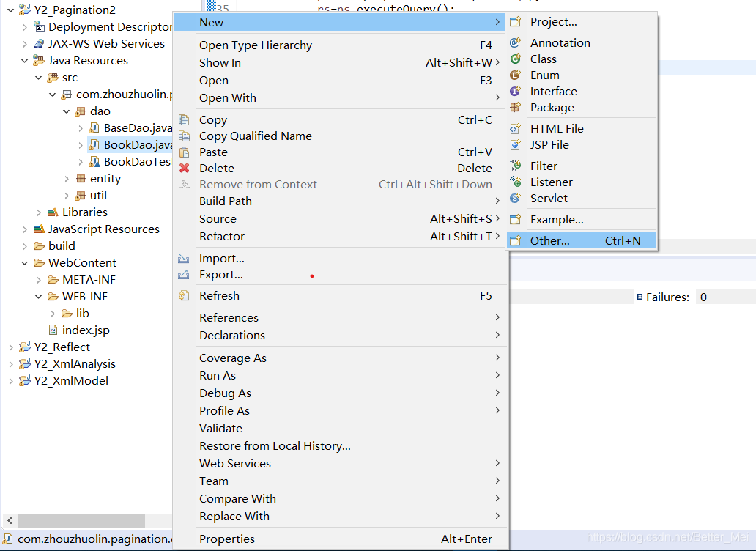Click the red Delete X icon
Viewport: 756px width, 551px height.
click(184, 169)
